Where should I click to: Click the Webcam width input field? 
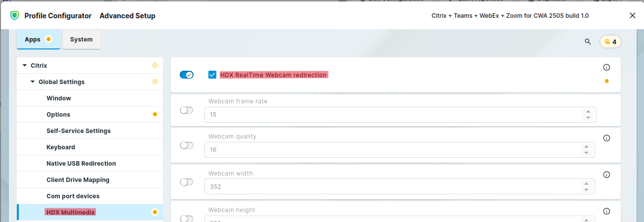(391, 187)
